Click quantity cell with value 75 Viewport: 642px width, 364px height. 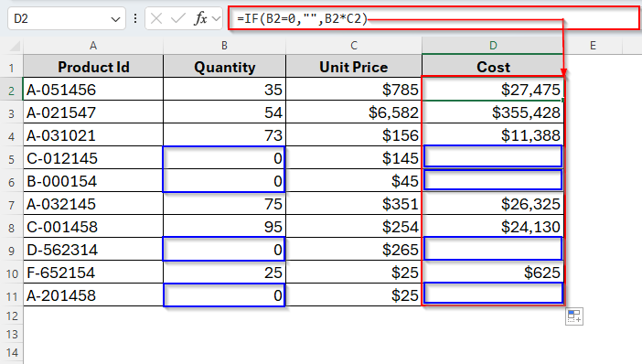point(224,204)
